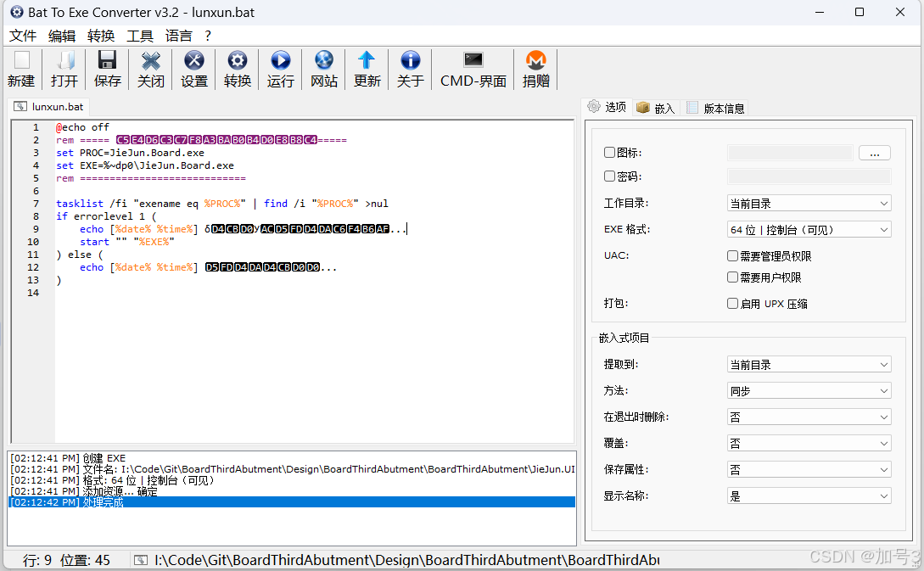The width and height of the screenshot is (924, 571).
Task: Select the 文件名 log entry line
Action: pos(292,469)
